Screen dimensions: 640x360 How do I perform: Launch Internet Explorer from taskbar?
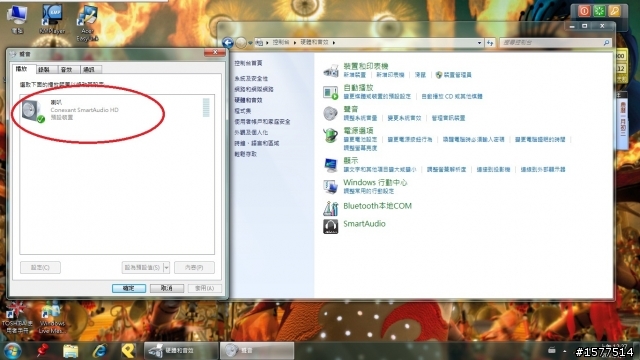coord(99,351)
